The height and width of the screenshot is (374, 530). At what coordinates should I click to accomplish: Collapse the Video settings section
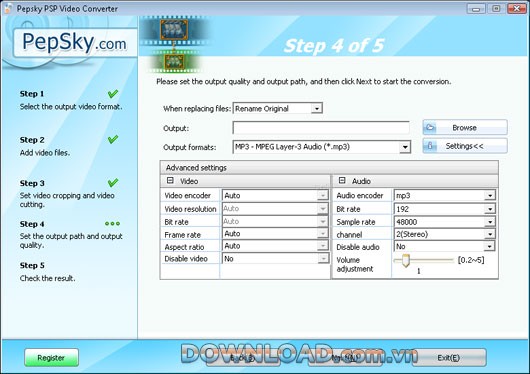[170, 181]
